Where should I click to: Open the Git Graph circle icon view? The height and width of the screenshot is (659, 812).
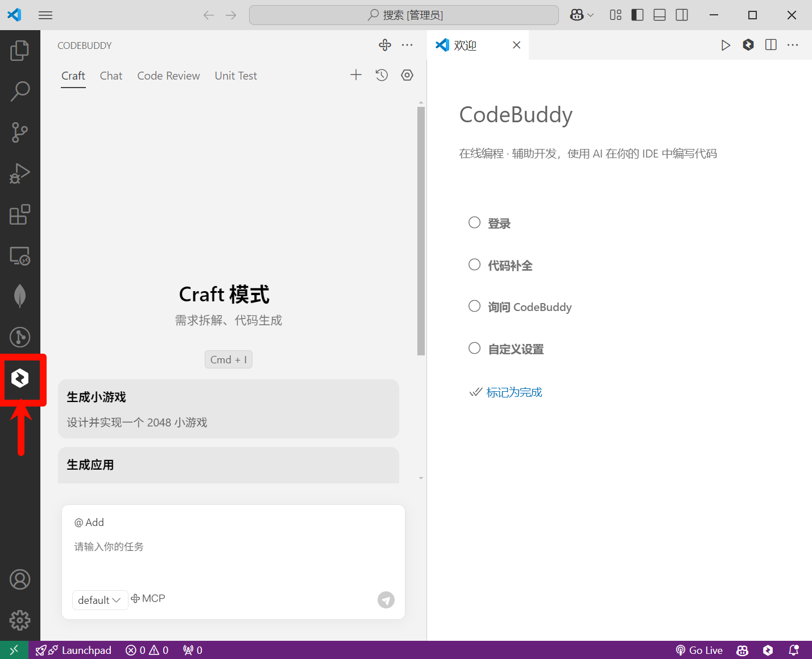point(20,337)
